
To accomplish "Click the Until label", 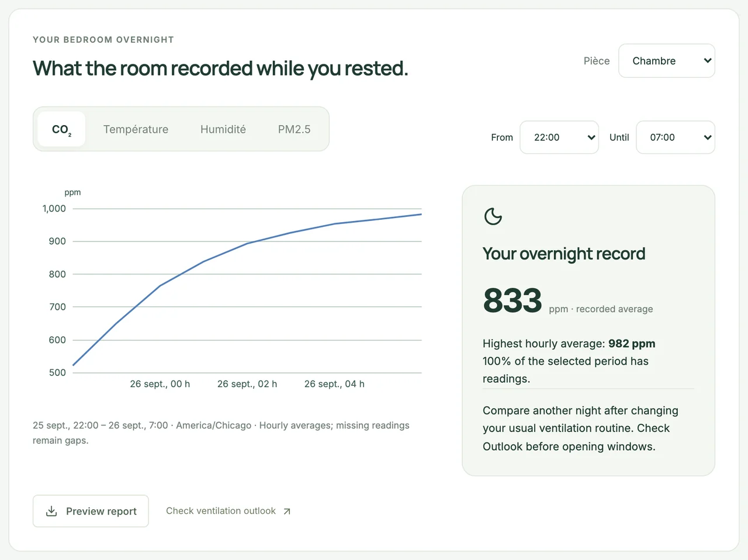I will click(619, 137).
